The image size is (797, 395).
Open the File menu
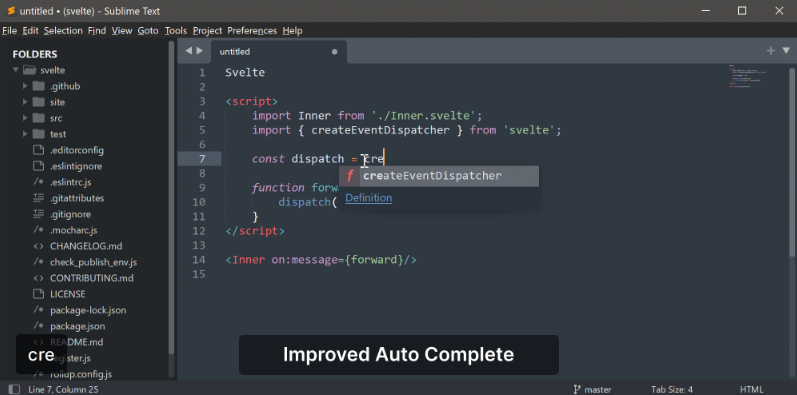tap(10, 31)
